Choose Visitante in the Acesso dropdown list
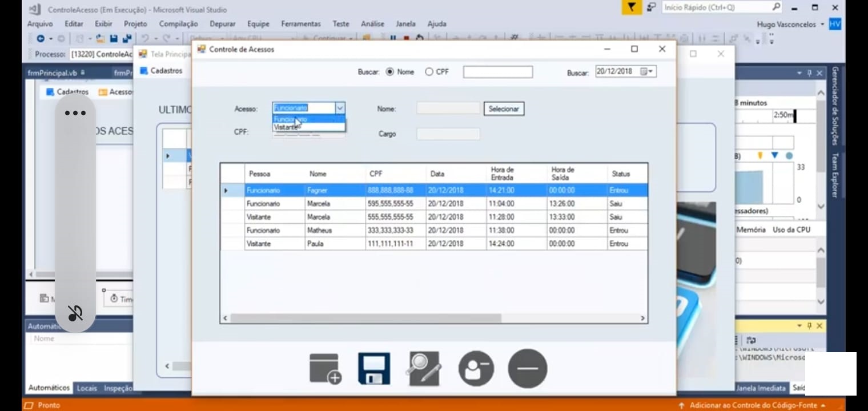The width and height of the screenshot is (868, 411). coord(308,127)
